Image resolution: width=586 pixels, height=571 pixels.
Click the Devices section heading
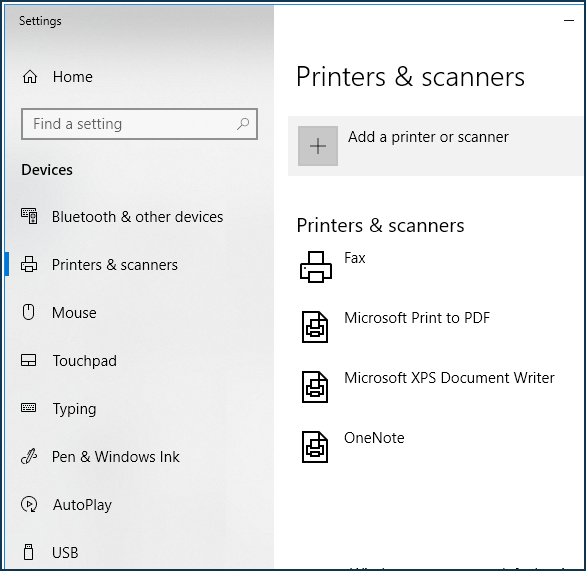47,170
